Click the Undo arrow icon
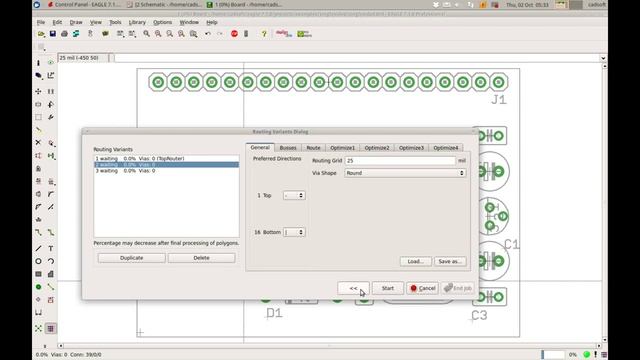The height and width of the screenshot is (360, 640). point(208,34)
